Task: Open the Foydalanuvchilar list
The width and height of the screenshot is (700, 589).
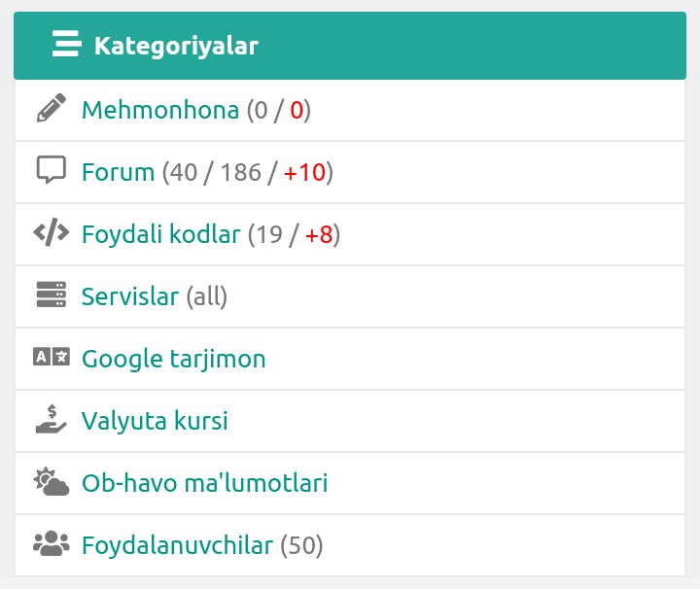Action: [177, 545]
